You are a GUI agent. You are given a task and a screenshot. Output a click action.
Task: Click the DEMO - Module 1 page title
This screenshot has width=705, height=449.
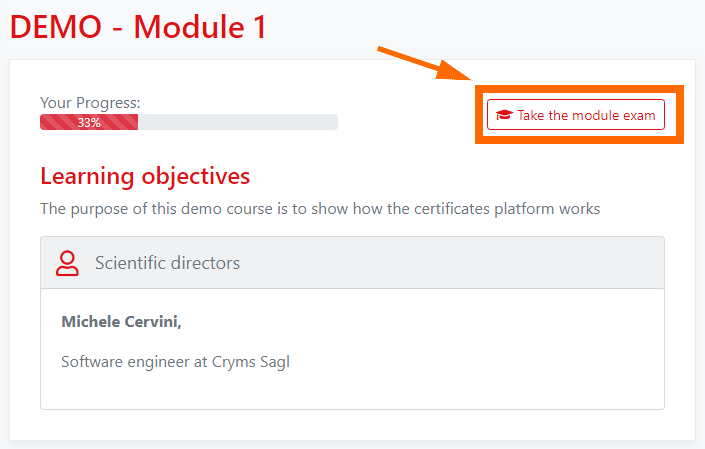coord(138,27)
